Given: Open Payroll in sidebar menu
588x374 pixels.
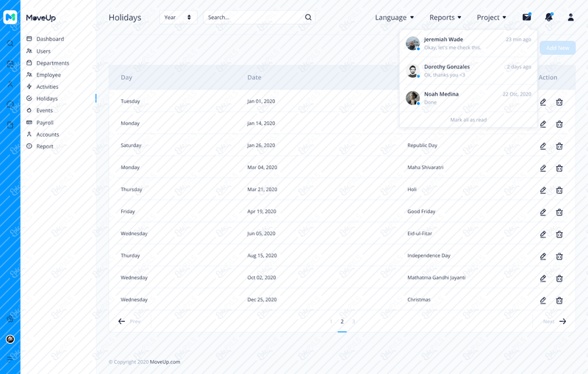Looking at the screenshot, I should click(40, 123).
